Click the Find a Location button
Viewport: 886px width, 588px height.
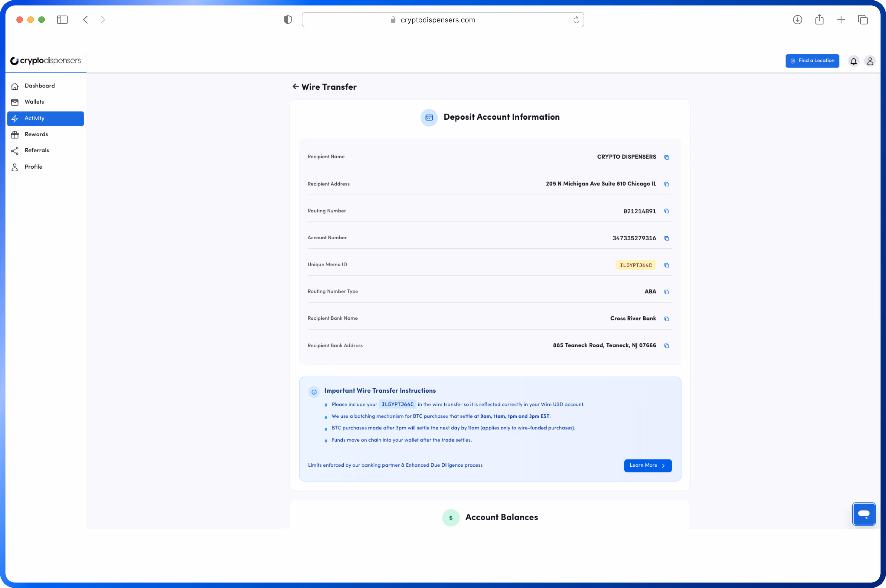[812, 61]
